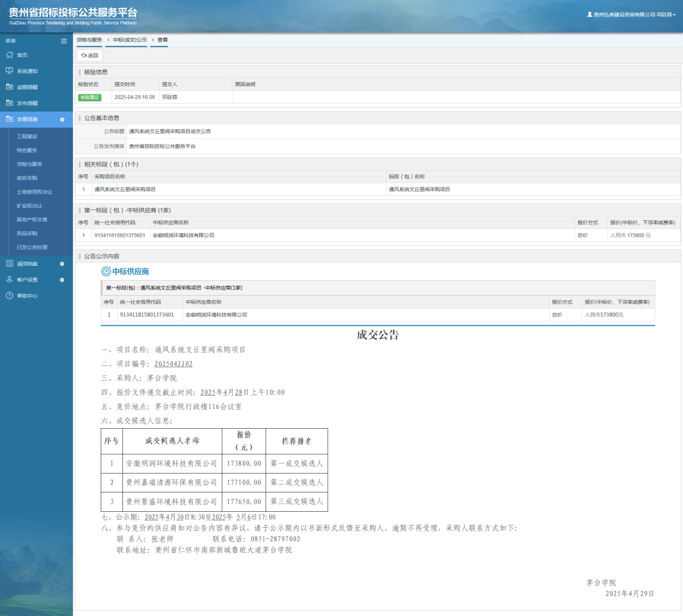Click the 发布提醒 sidebar icon
This screenshot has height=616, width=683.
coord(9,103)
